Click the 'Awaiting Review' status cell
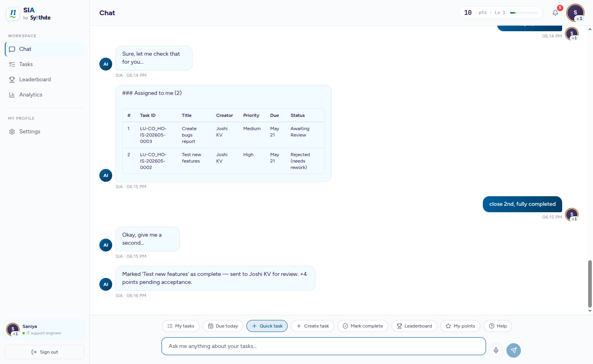Image resolution: width=593 pixels, height=364 pixels. [300, 132]
